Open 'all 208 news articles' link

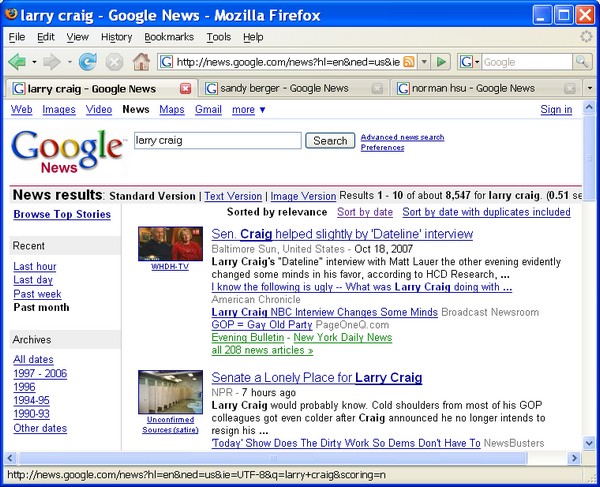tap(262, 350)
